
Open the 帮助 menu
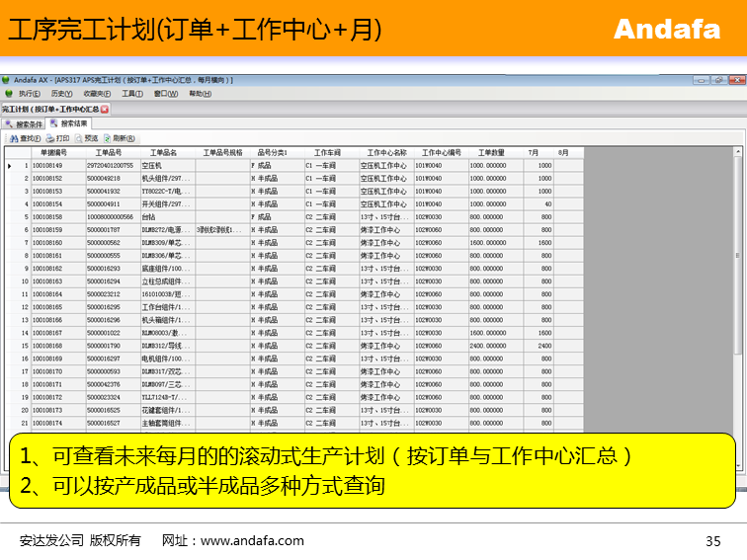[x=200, y=94]
